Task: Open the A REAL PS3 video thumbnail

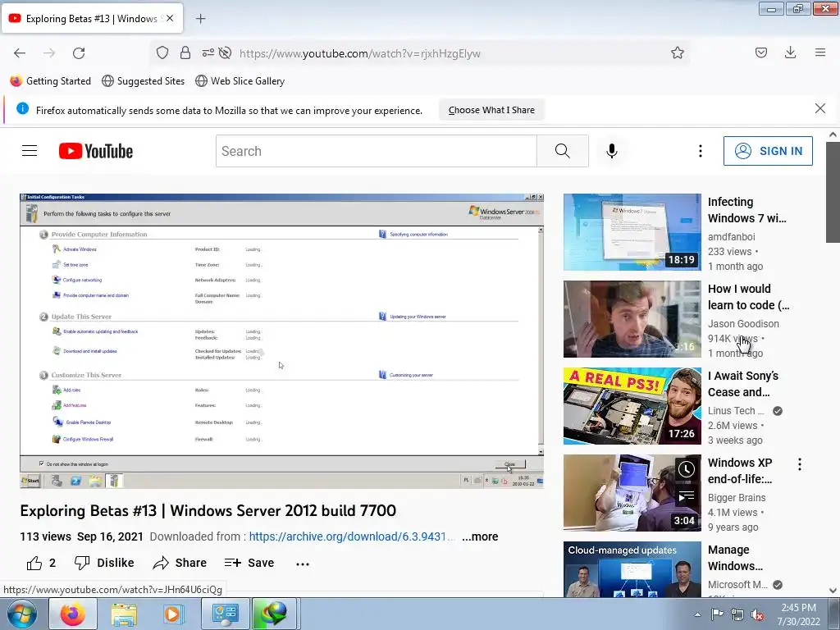Action: point(632,406)
